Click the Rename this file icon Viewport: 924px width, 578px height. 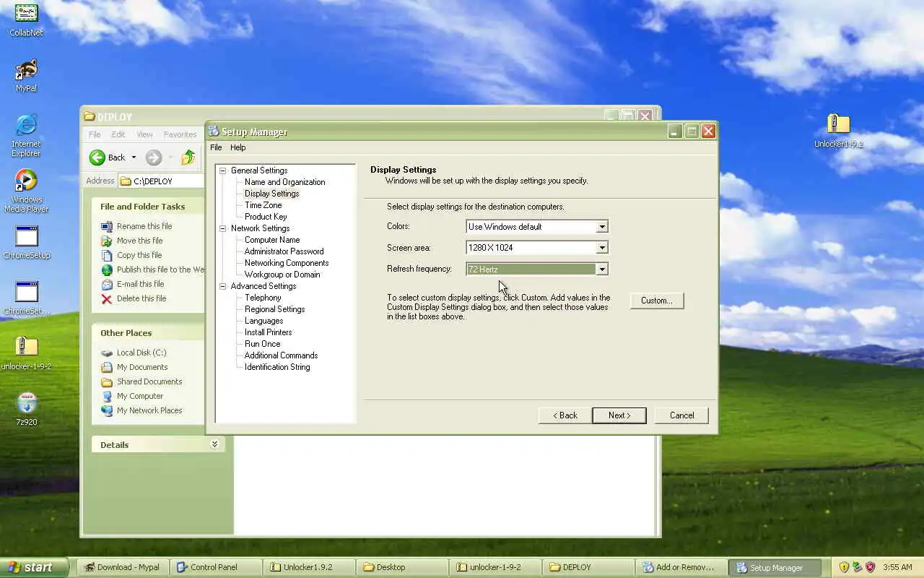[x=107, y=226]
